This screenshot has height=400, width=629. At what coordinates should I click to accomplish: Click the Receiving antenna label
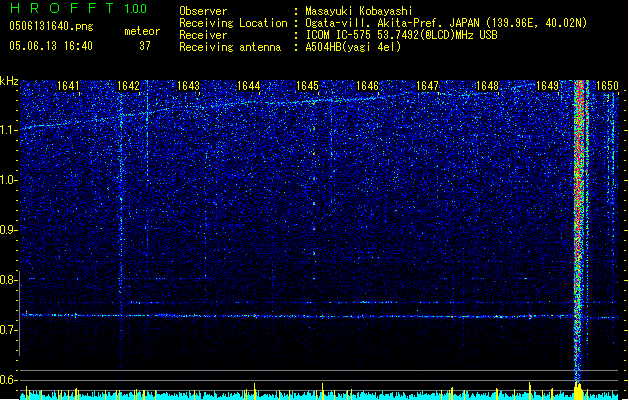230,47
